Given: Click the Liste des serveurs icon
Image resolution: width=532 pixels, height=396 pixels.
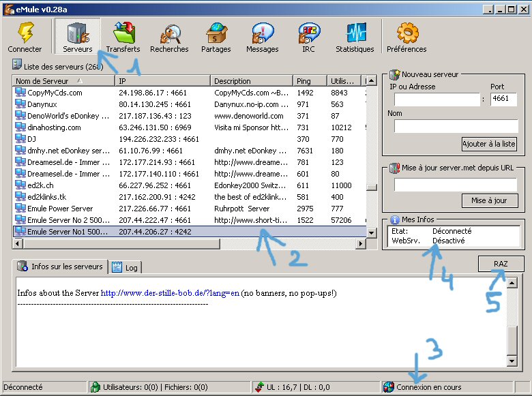Looking at the screenshot, I should 16,64.
